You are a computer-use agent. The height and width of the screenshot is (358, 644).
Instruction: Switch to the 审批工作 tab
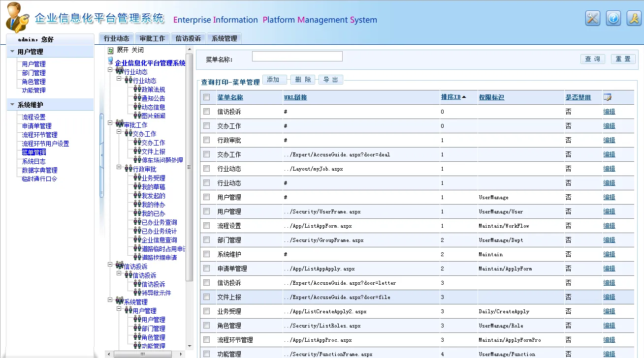[152, 38]
